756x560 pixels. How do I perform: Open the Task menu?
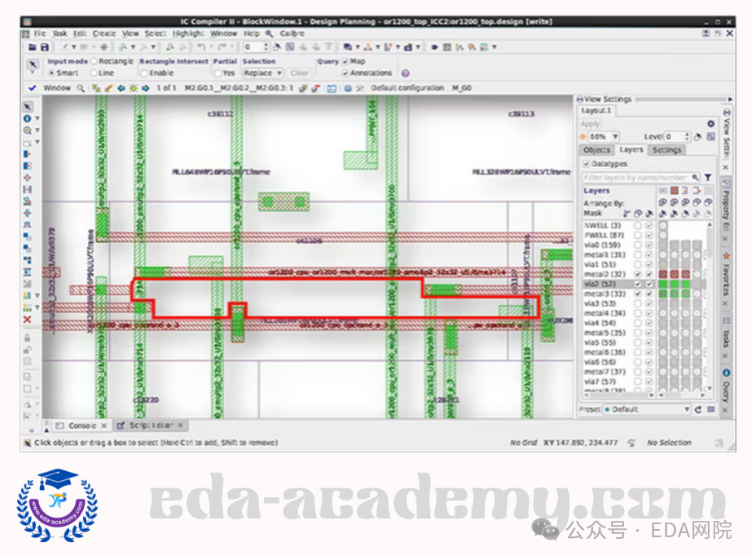(x=59, y=33)
